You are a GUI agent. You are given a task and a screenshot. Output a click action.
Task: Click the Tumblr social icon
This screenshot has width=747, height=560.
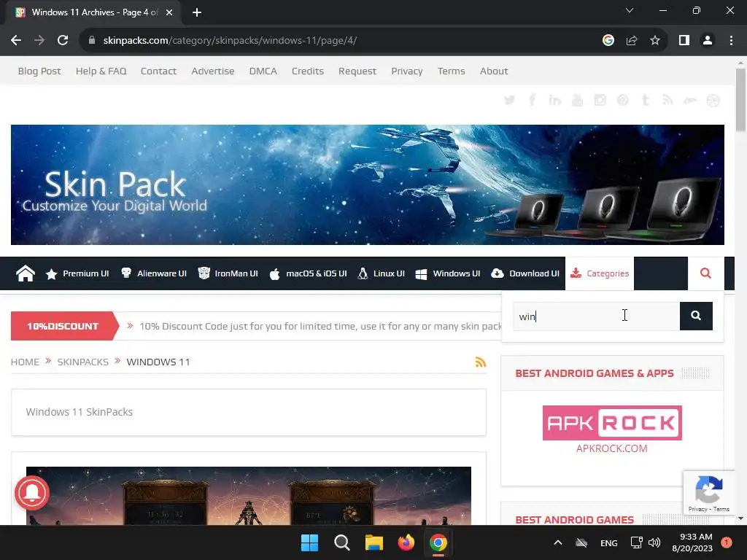646,100
